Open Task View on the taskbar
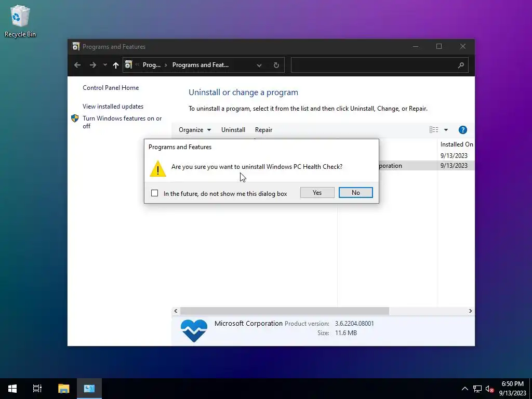 37,389
